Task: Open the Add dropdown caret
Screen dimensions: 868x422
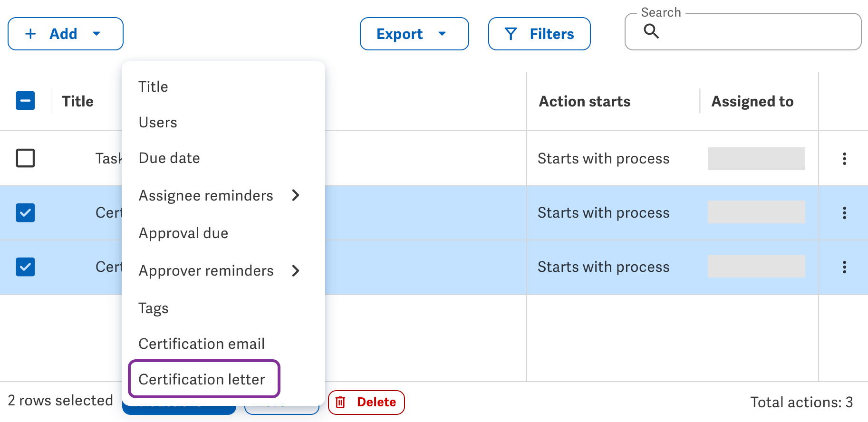Action: coord(96,34)
